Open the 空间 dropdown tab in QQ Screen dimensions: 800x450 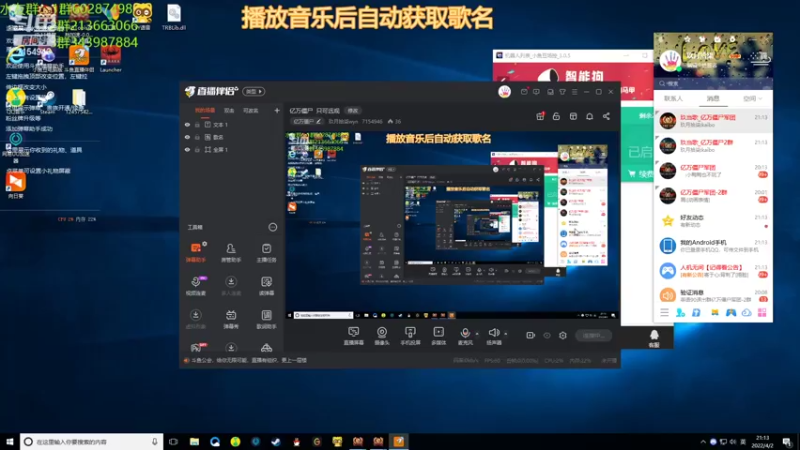pos(752,98)
